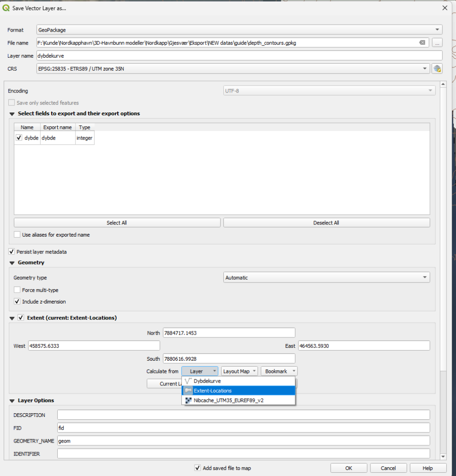Uncheck the dybde field checkbox
Viewport: 456px width, 476px height.
click(x=19, y=138)
